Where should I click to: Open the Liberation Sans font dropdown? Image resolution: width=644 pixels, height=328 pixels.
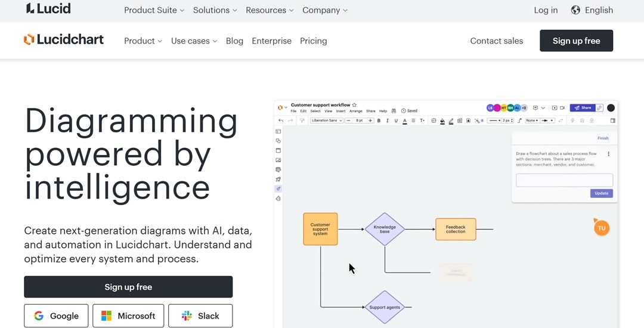(x=327, y=120)
